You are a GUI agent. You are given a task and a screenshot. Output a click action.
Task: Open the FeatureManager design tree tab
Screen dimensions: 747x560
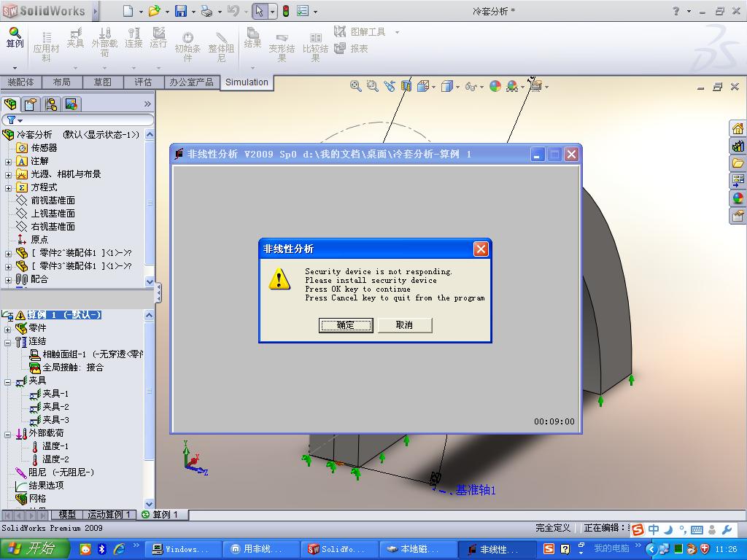point(10,104)
